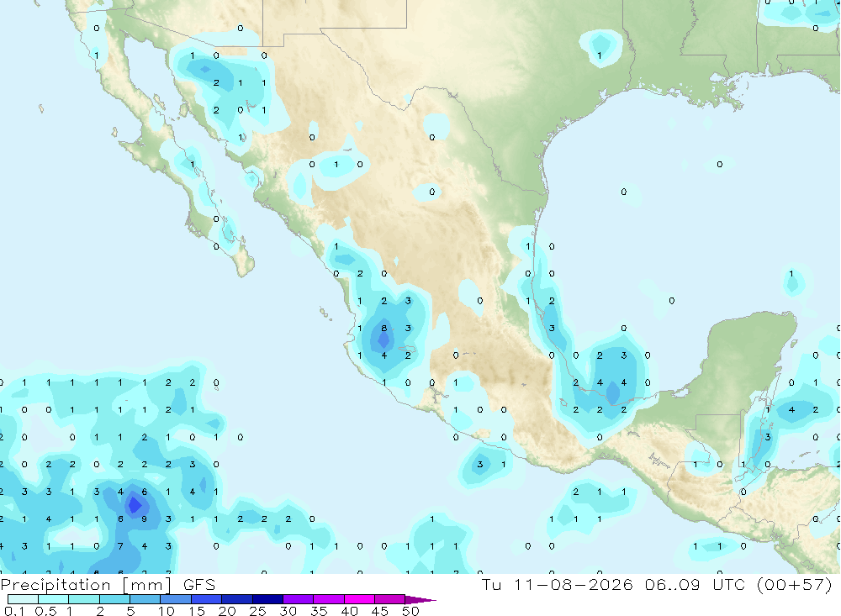
Task: Click the '0.5' legend scale label
Action: [x=45, y=611]
